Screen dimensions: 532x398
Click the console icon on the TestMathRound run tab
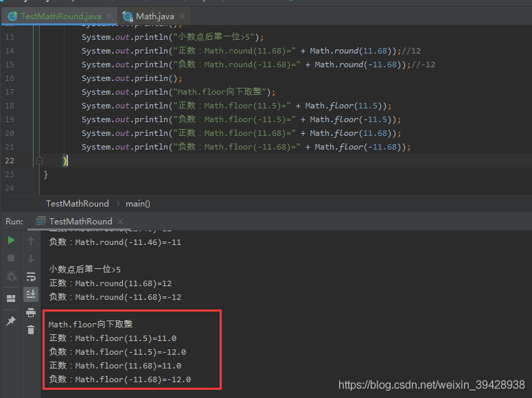pyautogui.click(x=41, y=221)
